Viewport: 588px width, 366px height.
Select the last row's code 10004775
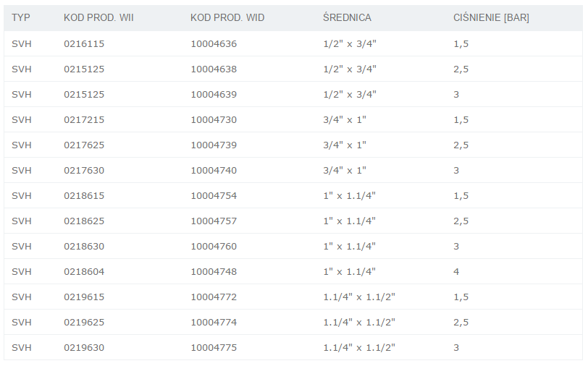[x=214, y=347]
